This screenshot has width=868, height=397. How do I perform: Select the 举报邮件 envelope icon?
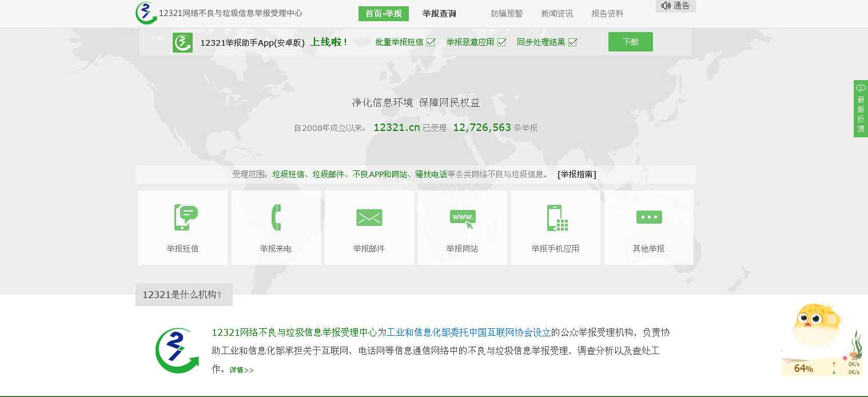click(x=369, y=217)
